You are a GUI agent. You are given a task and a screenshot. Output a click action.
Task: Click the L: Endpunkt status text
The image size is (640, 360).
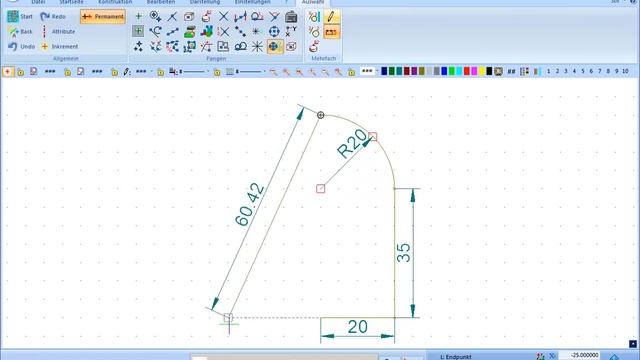coord(456,357)
